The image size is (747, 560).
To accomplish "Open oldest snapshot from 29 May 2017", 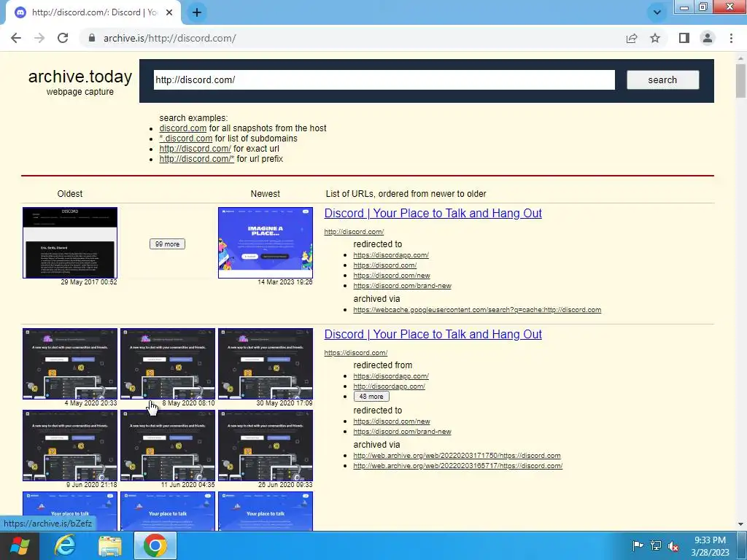I will point(70,242).
